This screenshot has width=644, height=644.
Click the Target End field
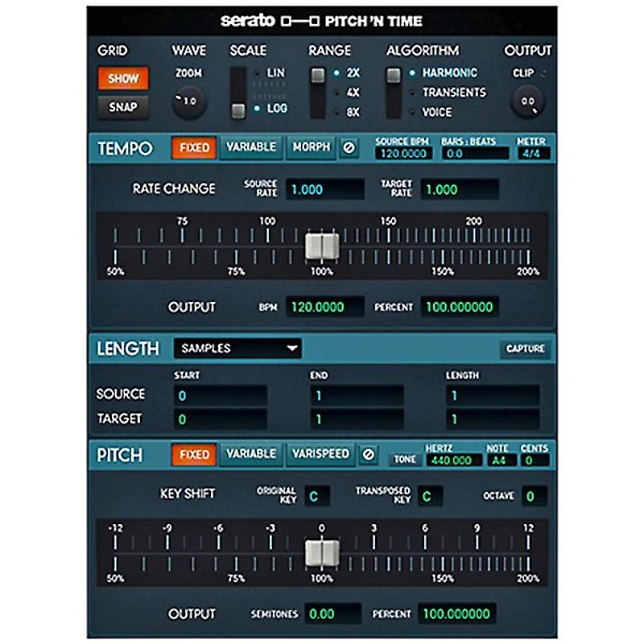coord(357,419)
